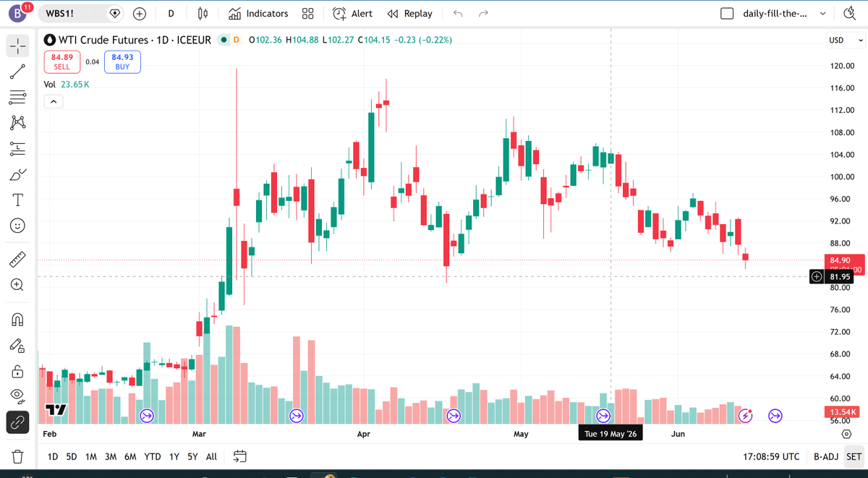The image size is (868, 478).
Task: Select the 3M date range
Action: (111, 456)
